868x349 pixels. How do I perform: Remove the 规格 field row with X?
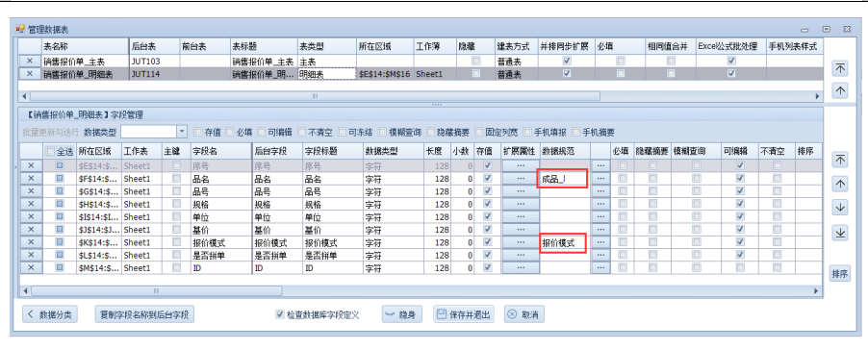pos(31,204)
